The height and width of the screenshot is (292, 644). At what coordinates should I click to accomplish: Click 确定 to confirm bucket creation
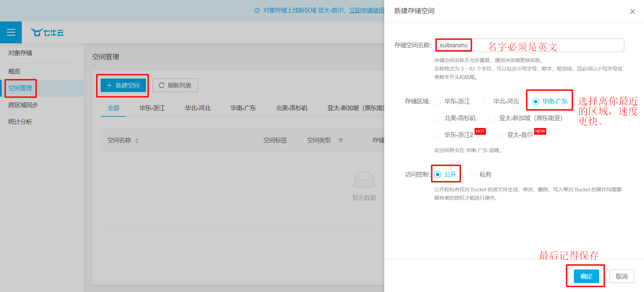tap(586, 276)
